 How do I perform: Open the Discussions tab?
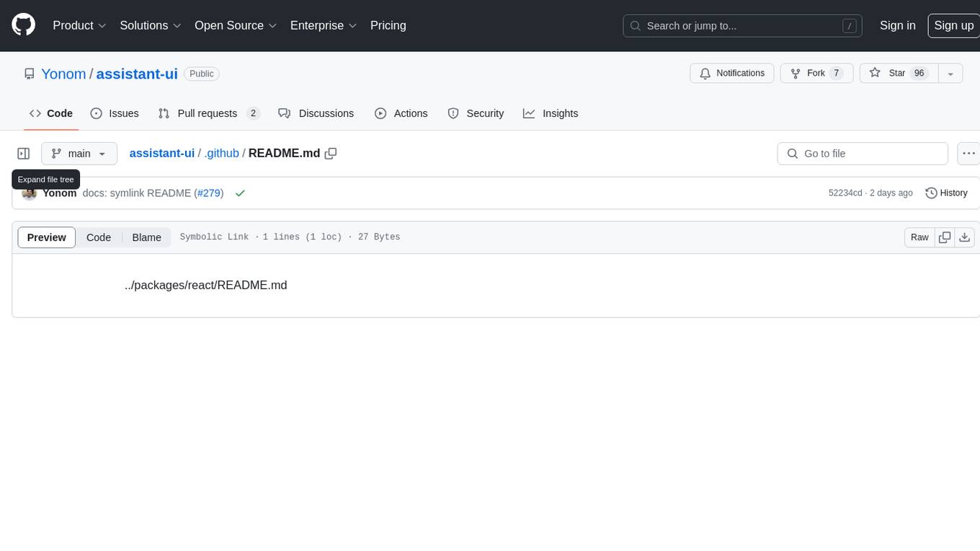tap(316, 113)
